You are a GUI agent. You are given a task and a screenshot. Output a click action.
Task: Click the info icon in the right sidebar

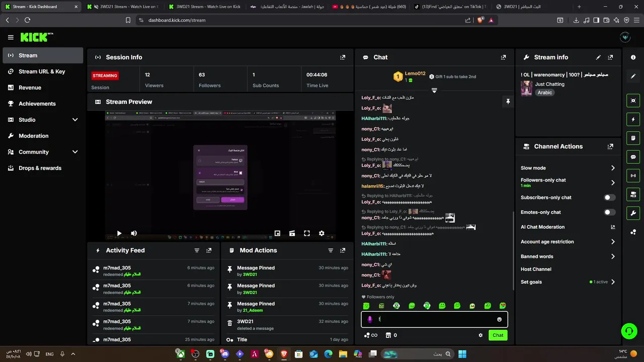633,57
